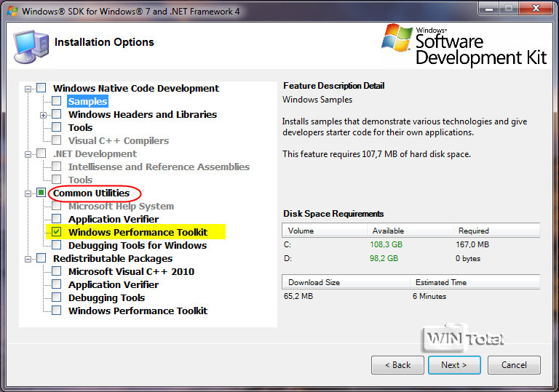This screenshot has height=392, width=559.
Task: Select the Microsoft Visual C++ 2010 label
Action: 131,271
